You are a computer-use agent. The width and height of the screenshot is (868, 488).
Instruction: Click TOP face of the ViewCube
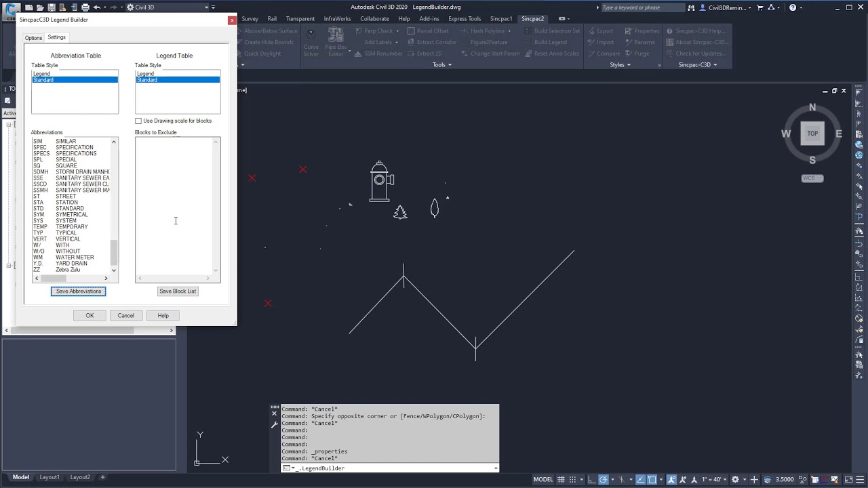(812, 134)
